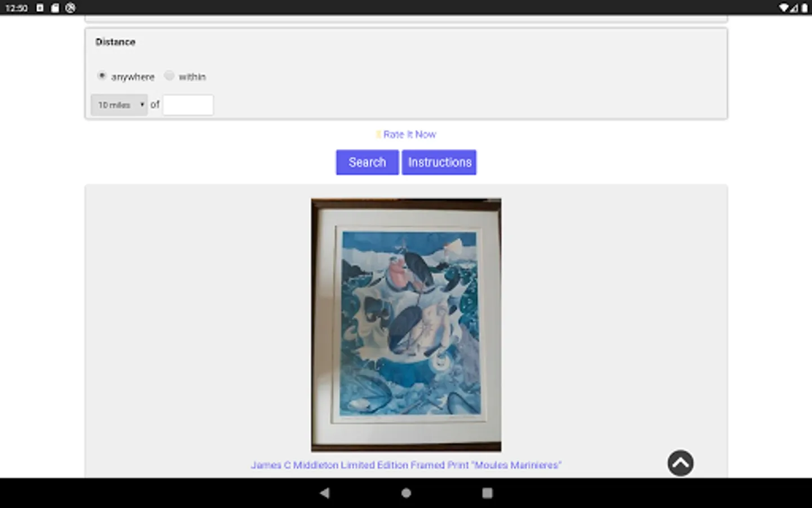812x508 pixels.
Task: Open James C Middleton Limited Edition print link
Action: 406,465
